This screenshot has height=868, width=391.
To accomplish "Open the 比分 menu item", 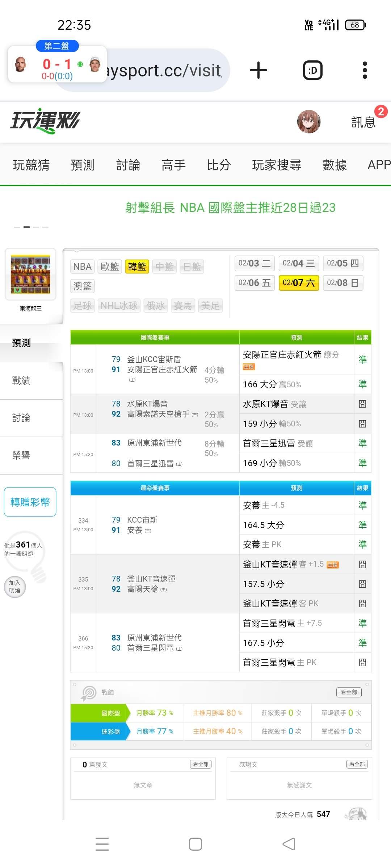I will (219, 165).
